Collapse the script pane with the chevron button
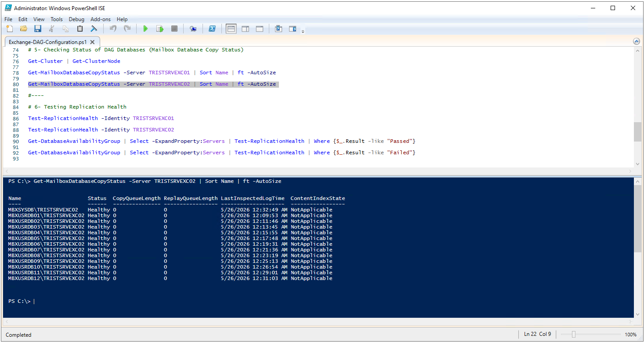644x342 pixels. point(636,41)
